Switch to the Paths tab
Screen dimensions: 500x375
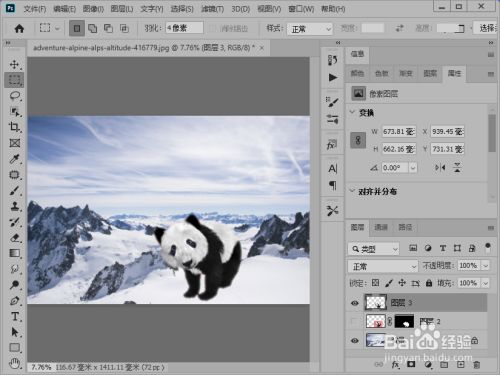(x=405, y=227)
